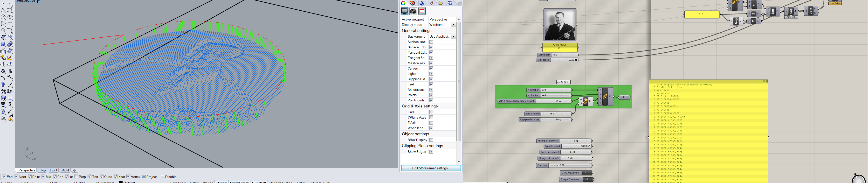Toggle Surface Isocurves checkbox
The height and width of the screenshot is (183, 868).
click(x=431, y=42)
